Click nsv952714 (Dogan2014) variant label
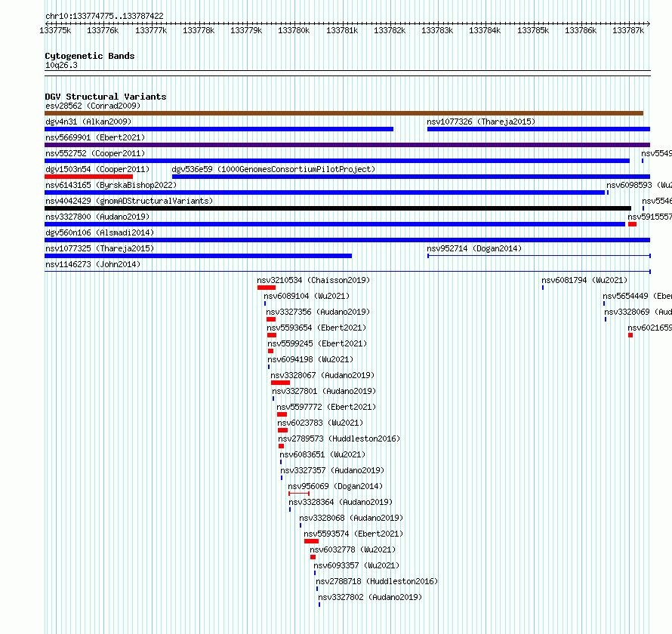The height and width of the screenshot is (634, 672). 474,248
